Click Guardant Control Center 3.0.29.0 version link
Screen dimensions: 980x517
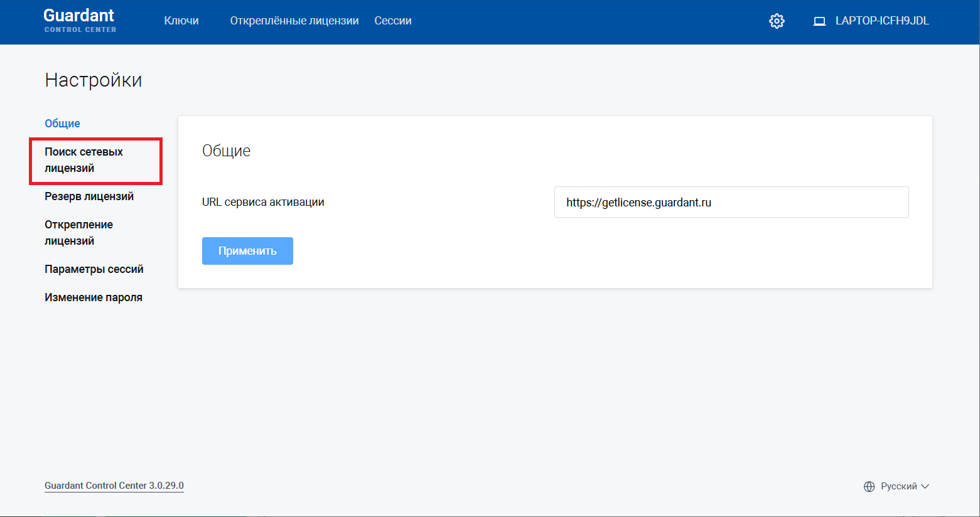(114, 486)
